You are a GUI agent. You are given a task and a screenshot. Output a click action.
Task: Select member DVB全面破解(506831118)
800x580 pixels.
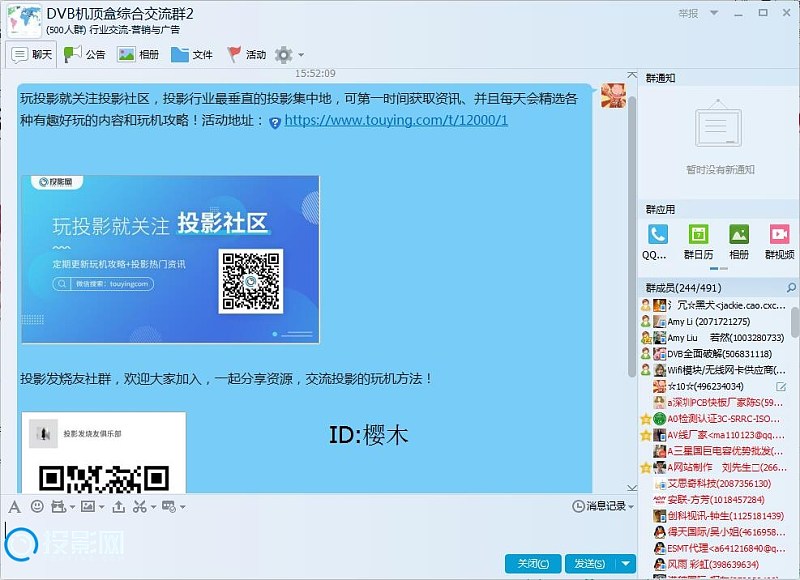pyautogui.click(x=714, y=354)
